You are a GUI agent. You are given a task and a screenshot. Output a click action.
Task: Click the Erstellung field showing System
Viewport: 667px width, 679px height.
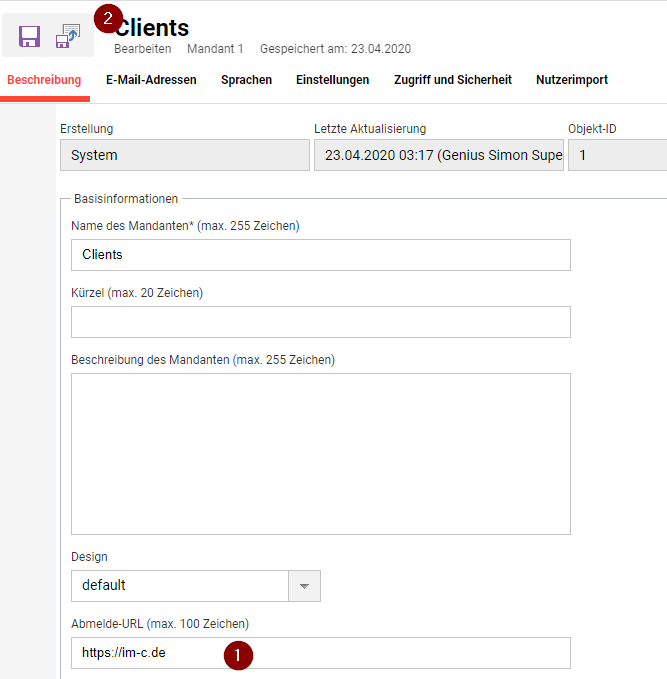click(185, 156)
